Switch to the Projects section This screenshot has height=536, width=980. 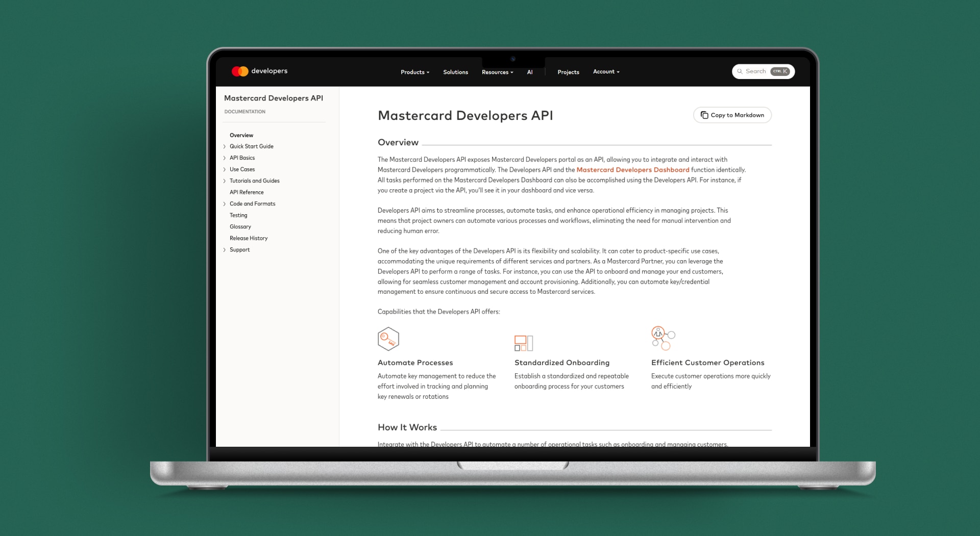[x=568, y=72]
